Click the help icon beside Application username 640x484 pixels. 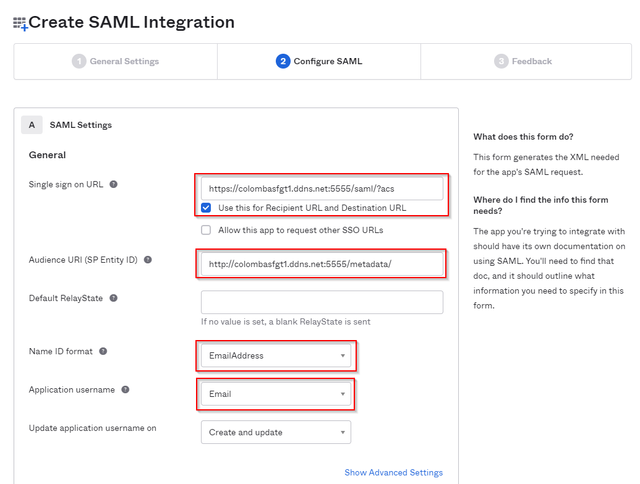[x=126, y=389]
